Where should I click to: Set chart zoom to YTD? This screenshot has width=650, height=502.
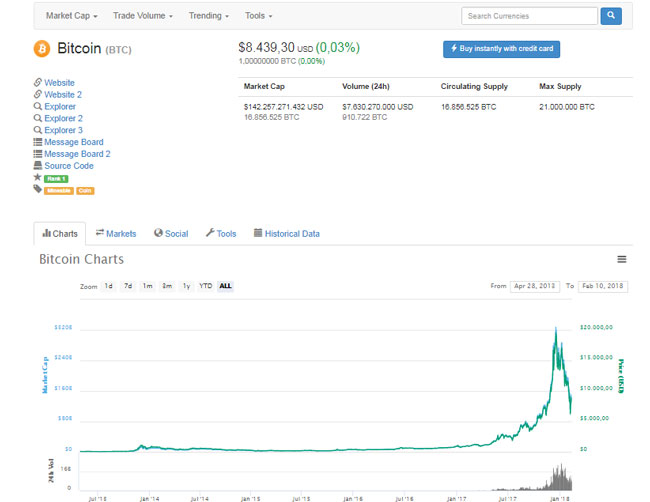(206, 286)
